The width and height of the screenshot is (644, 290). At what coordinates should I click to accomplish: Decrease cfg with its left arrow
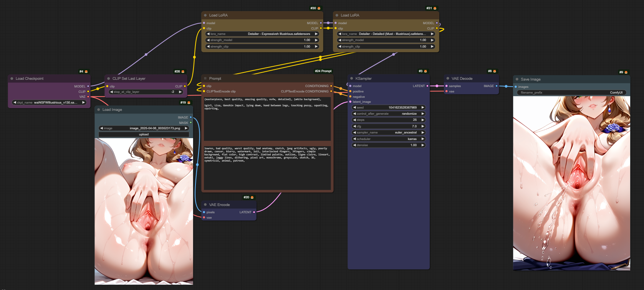pos(354,126)
